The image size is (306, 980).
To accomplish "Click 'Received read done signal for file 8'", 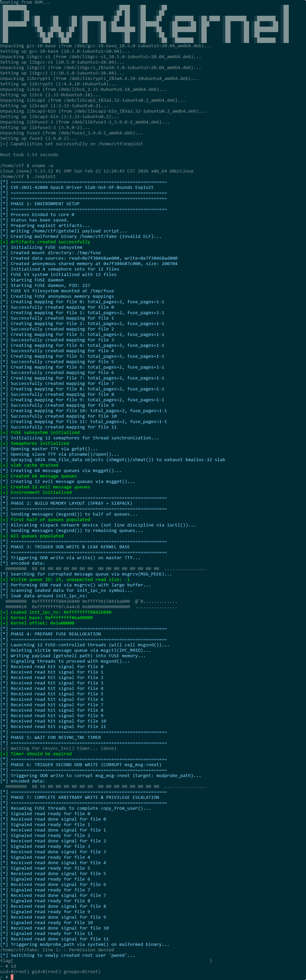I will coord(53,906).
